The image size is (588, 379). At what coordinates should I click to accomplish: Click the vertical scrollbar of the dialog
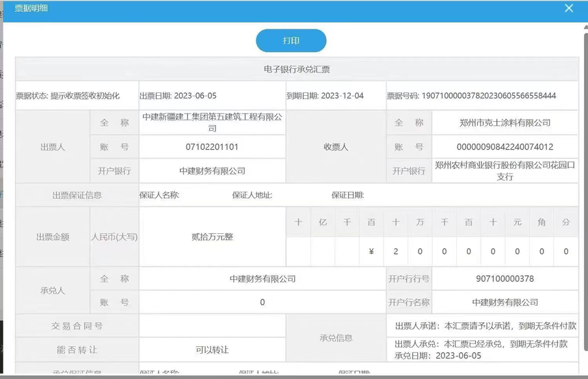pyautogui.click(x=586, y=192)
